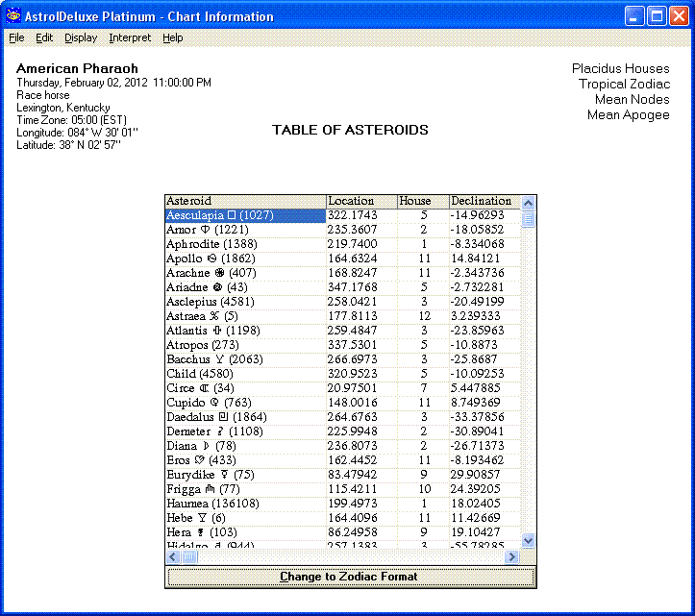Select the Aesculapia (1027) row

point(245,215)
